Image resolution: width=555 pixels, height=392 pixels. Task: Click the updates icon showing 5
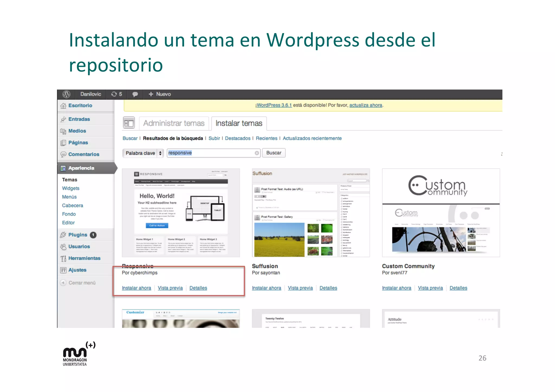click(117, 94)
